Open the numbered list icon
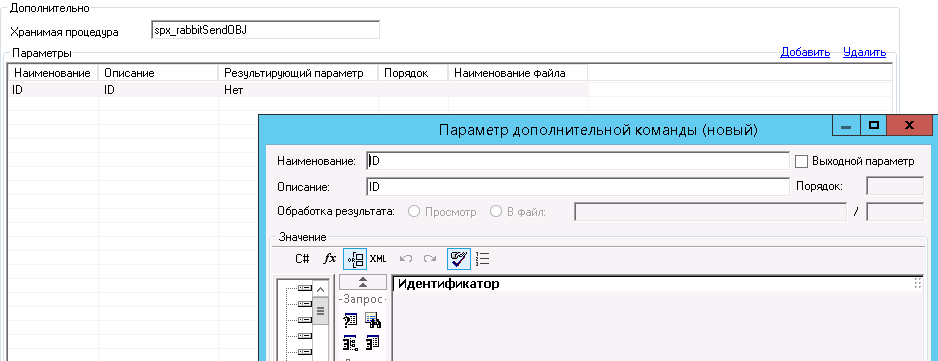 pos(483,259)
